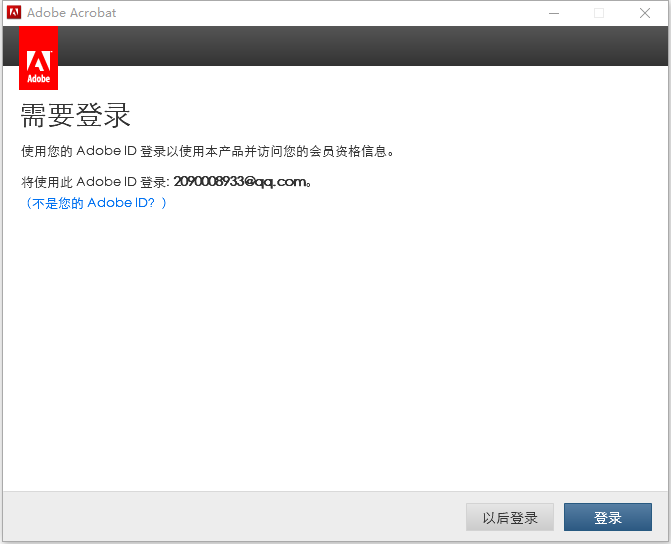Viewport: 671px width, 544px height.
Task: Click the 登录 sign-in button
Action: pyautogui.click(x=608, y=517)
